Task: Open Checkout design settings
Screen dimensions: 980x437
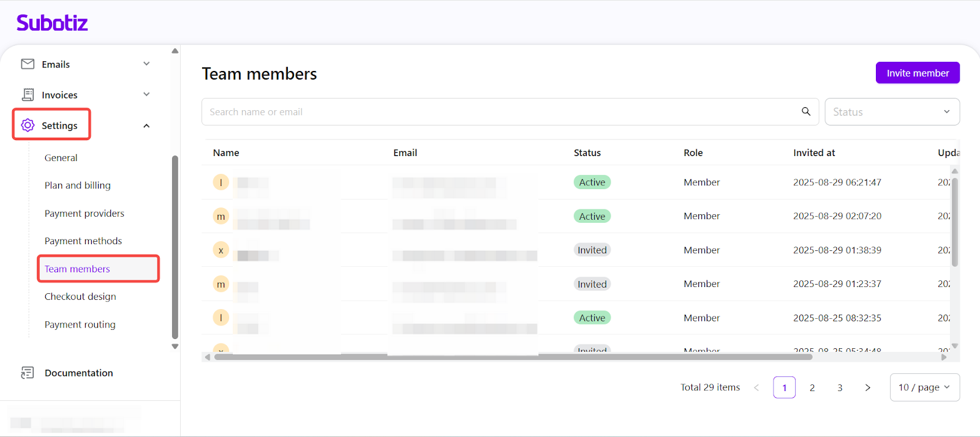Action: [x=80, y=296]
